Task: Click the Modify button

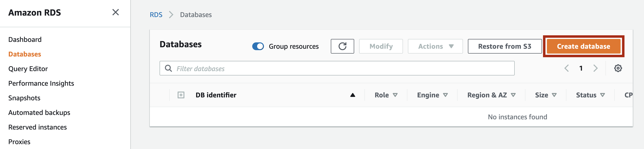Action: [381, 46]
